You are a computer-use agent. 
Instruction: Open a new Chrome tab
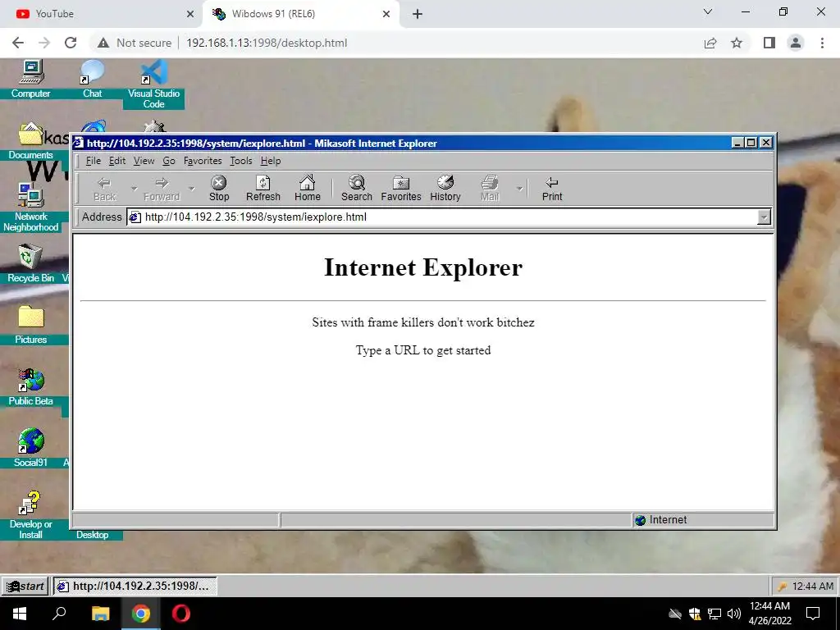(x=418, y=14)
